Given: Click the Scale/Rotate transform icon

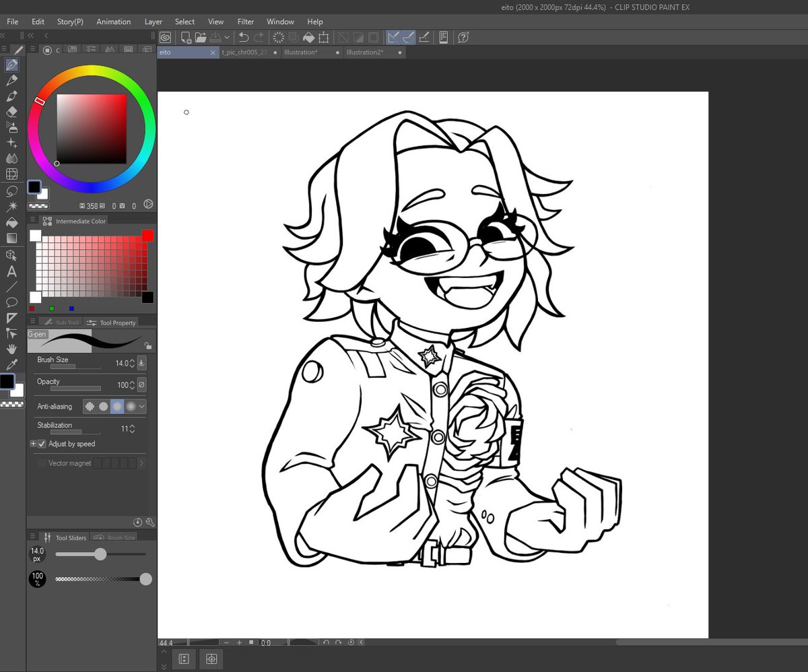Looking at the screenshot, I should pos(324,38).
